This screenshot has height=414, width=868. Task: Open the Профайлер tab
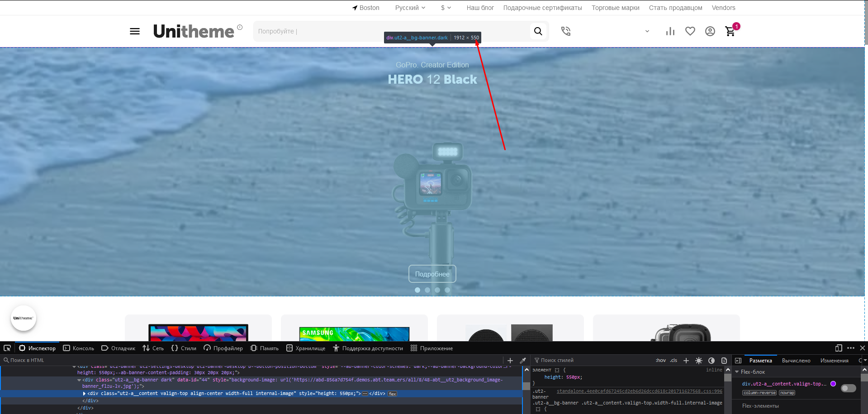pyautogui.click(x=223, y=348)
